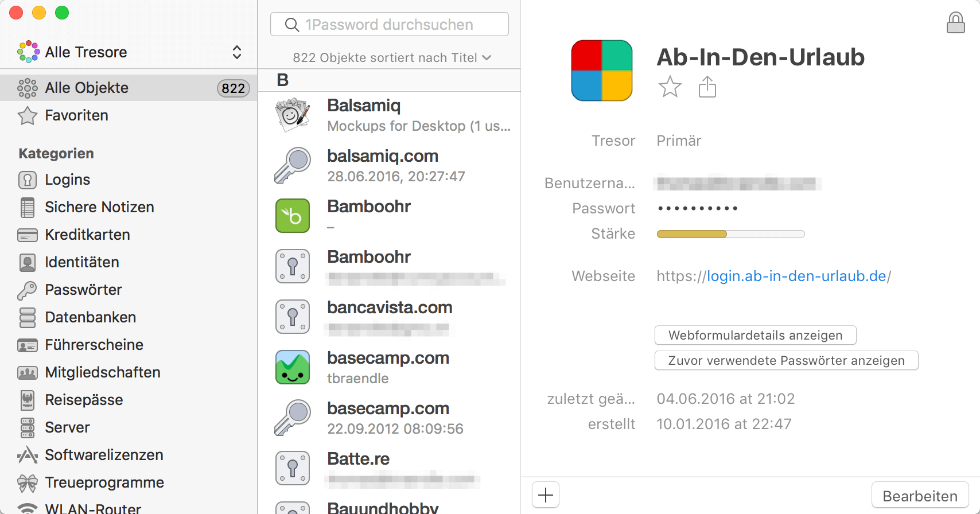The image size is (980, 514).
Task: Open balsamiq.com entry dated 28.06.2016
Action: pos(390,166)
